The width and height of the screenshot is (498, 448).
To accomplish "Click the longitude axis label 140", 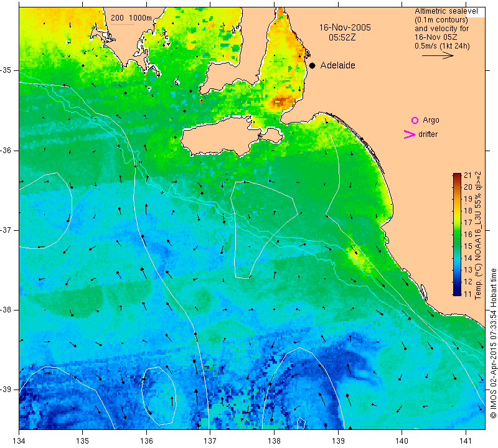I will click(402, 441).
